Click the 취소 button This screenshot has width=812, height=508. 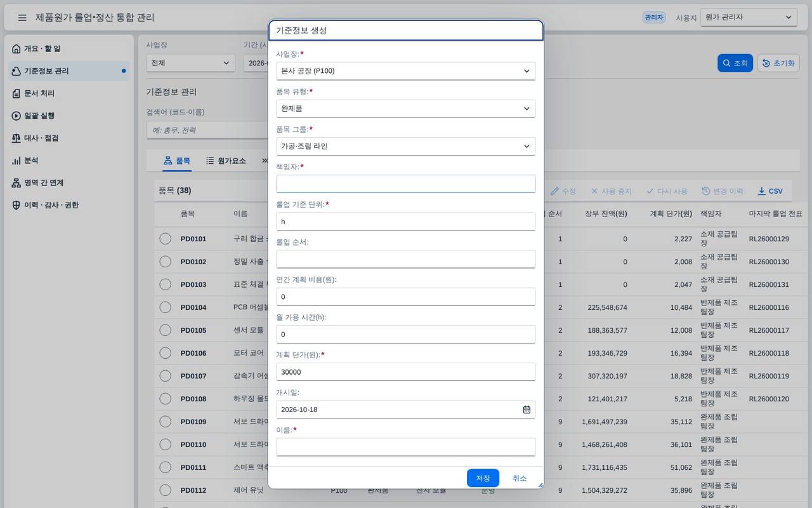click(x=520, y=478)
